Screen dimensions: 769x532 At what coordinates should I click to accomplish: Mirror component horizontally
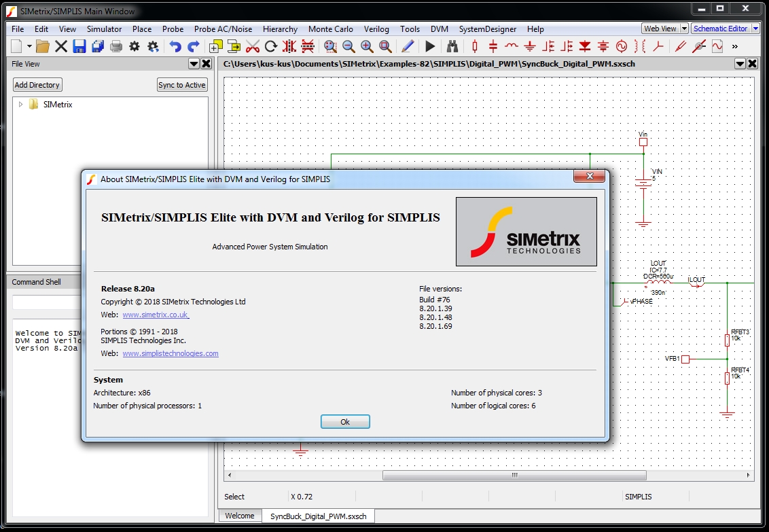289,47
